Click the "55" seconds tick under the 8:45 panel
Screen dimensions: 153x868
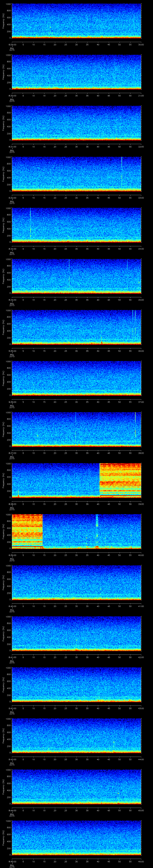130,862
